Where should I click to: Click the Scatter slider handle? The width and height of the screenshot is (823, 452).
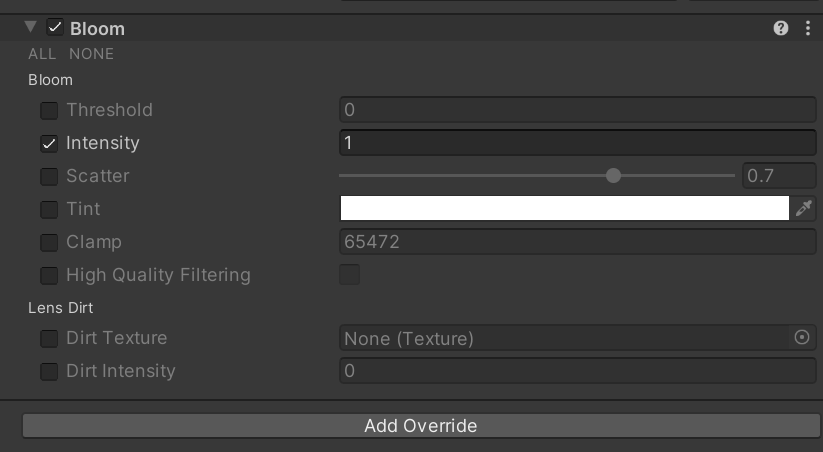(613, 175)
